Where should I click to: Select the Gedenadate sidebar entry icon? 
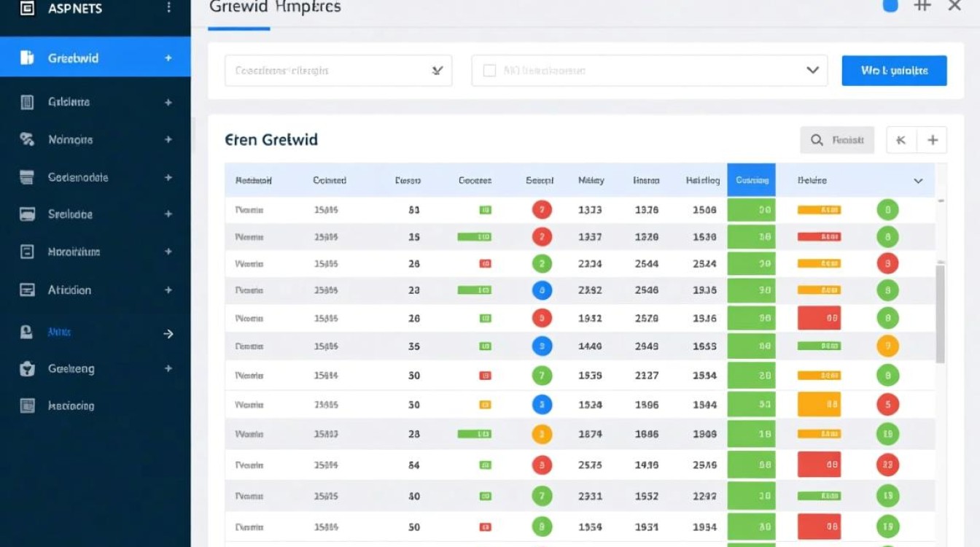coord(30,177)
